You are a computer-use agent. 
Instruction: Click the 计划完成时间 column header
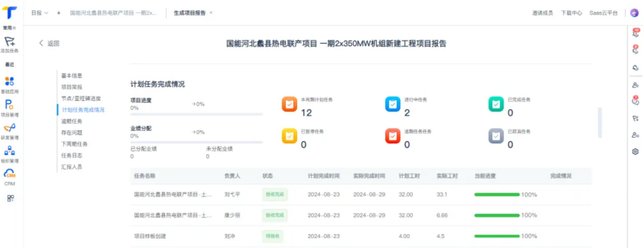pyautogui.click(x=323, y=176)
